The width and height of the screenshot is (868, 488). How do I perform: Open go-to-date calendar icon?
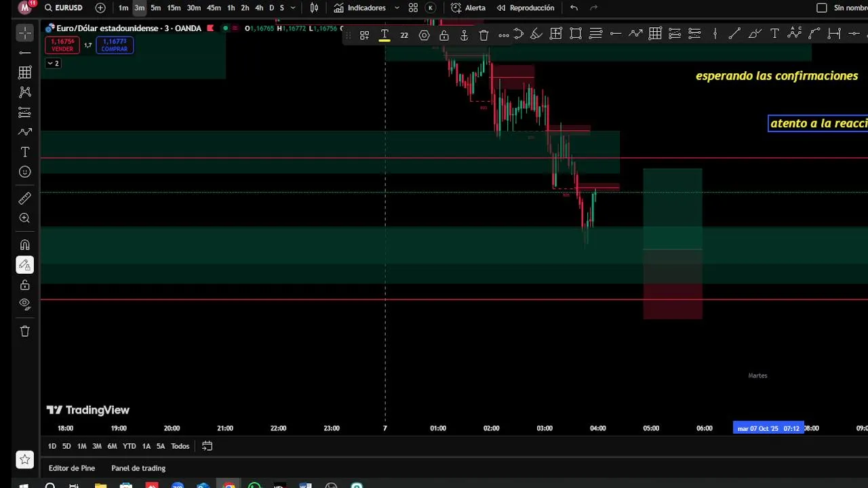[x=208, y=446]
